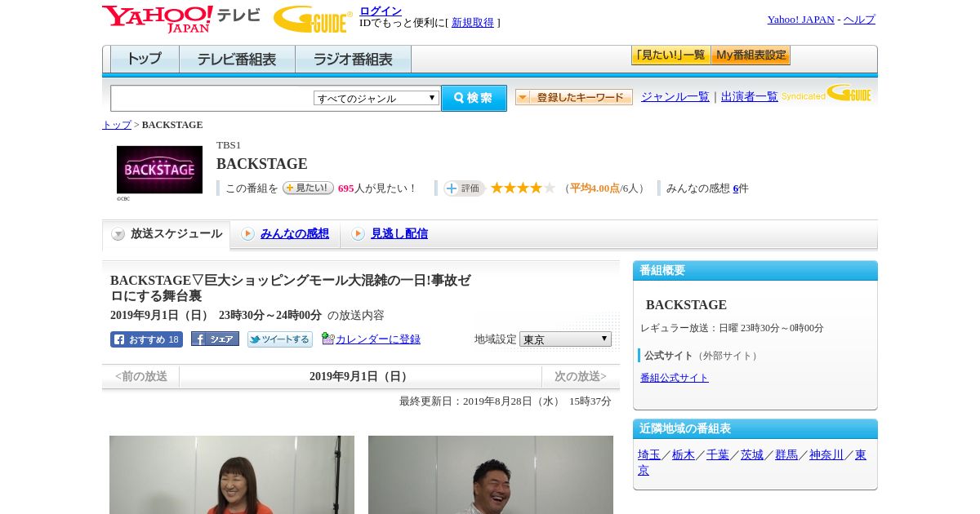Open the 埼玉 area listing link
Screen dimensions: 980x514
coord(649,455)
